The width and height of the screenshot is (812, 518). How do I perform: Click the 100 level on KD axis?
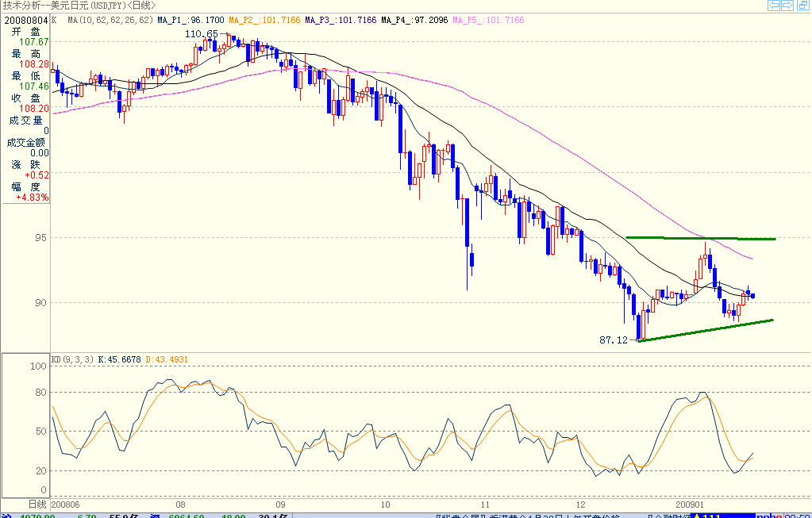[38, 366]
